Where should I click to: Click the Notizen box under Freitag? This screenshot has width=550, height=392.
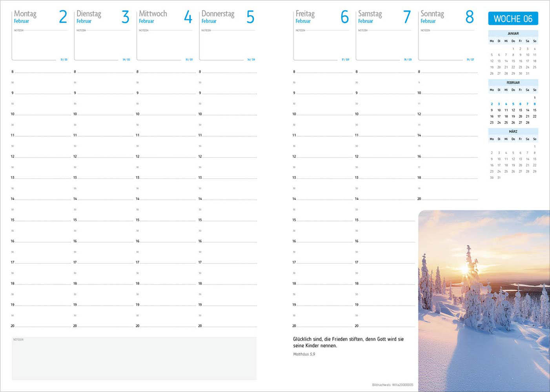click(321, 45)
